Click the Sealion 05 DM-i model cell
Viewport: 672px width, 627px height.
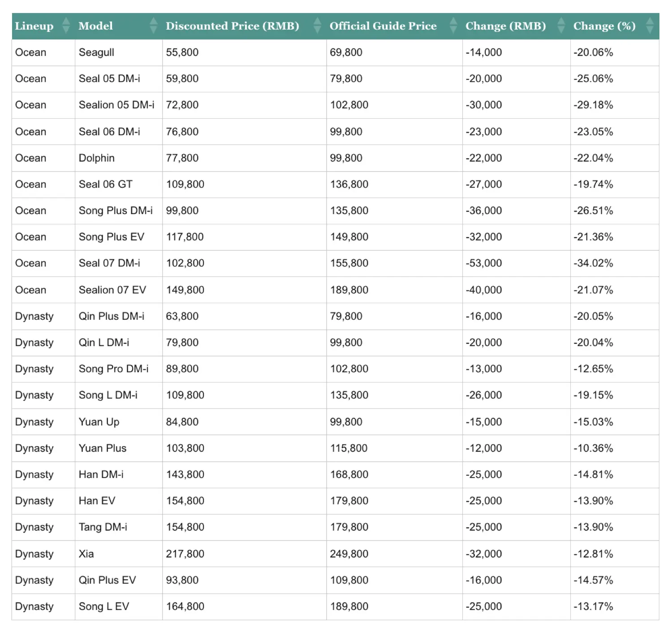[x=116, y=105]
